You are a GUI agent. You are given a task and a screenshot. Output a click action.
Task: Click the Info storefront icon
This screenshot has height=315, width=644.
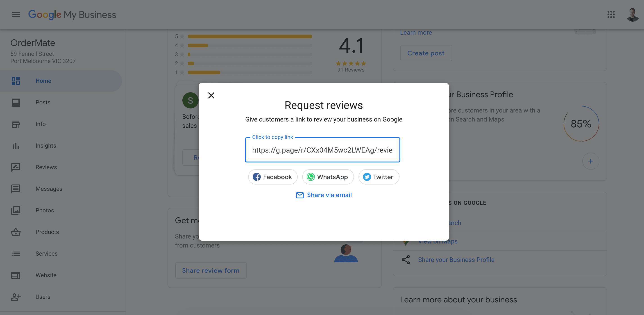16,124
